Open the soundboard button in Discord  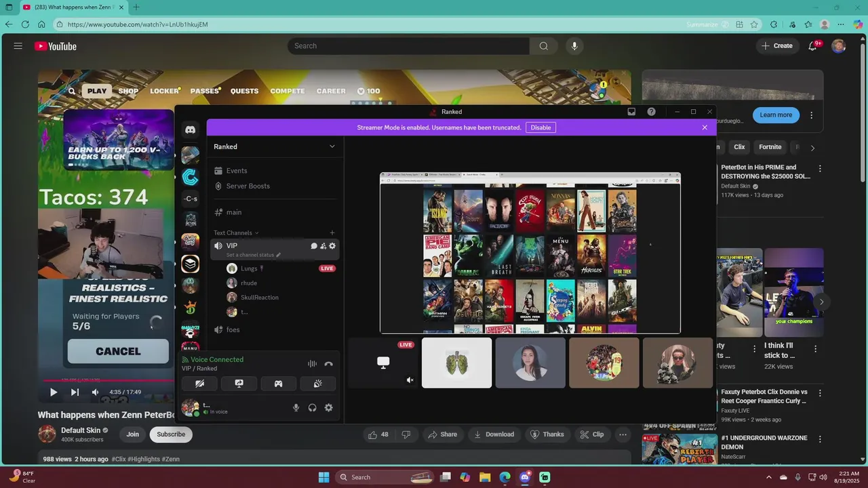tap(317, 384)
